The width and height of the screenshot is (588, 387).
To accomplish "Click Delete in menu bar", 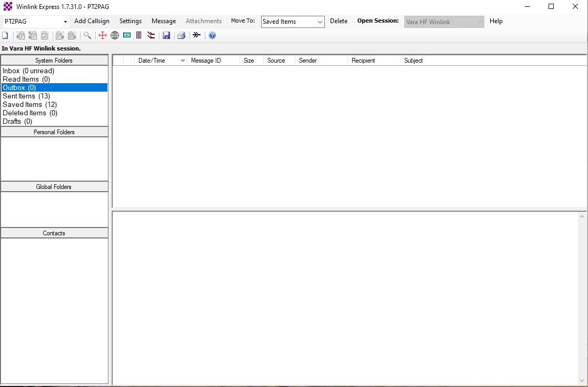I will point(338,21).
